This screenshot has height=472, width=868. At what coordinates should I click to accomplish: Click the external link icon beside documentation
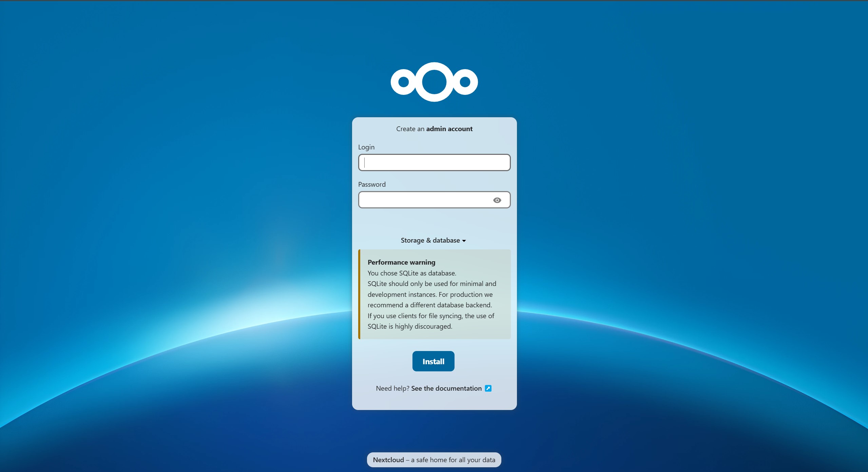[x=488, y=388]
